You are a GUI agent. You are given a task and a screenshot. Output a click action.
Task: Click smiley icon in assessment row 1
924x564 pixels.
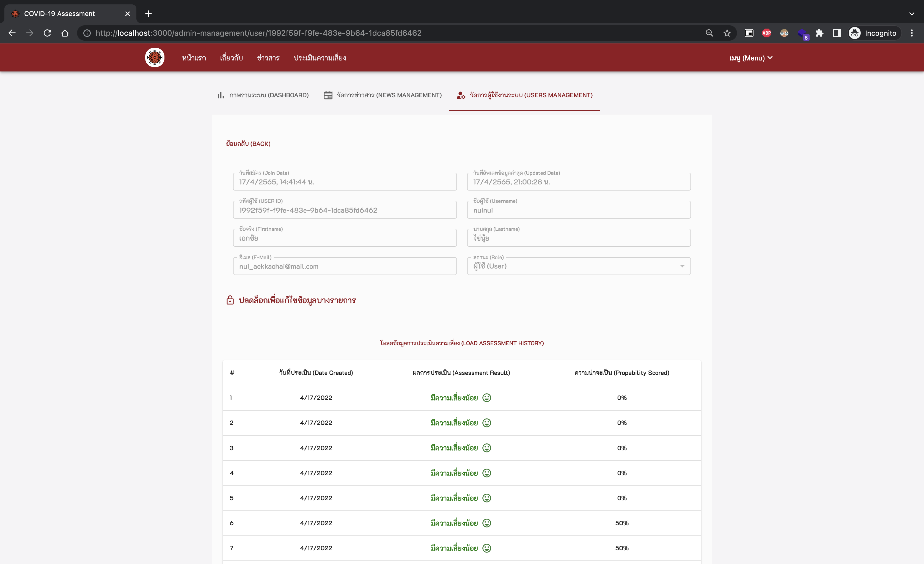tap(487, 398)
